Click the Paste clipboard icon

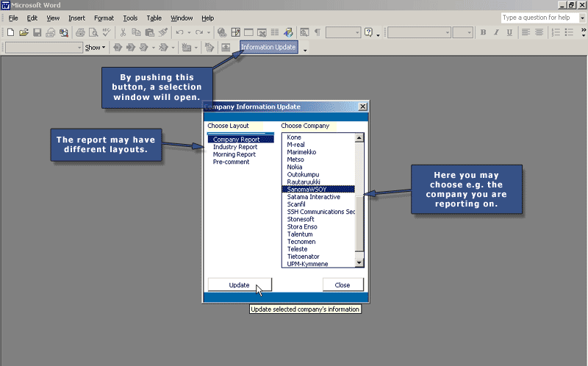[x=150, y=32]
